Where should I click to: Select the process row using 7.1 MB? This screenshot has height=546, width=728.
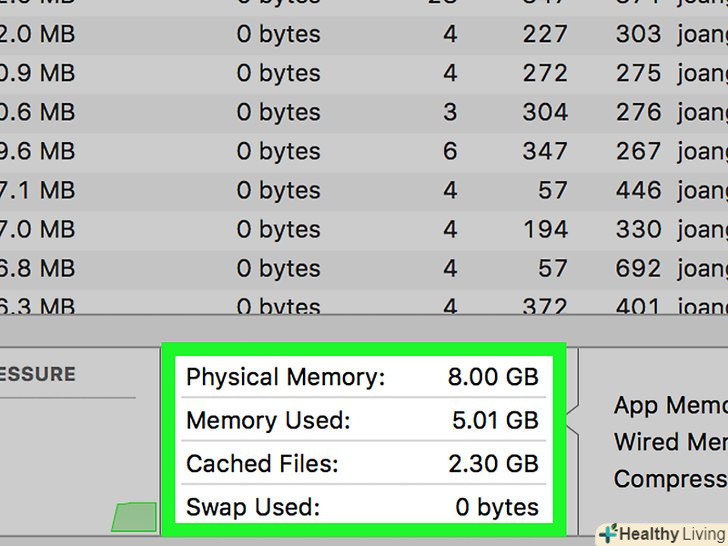coord(300,190)
